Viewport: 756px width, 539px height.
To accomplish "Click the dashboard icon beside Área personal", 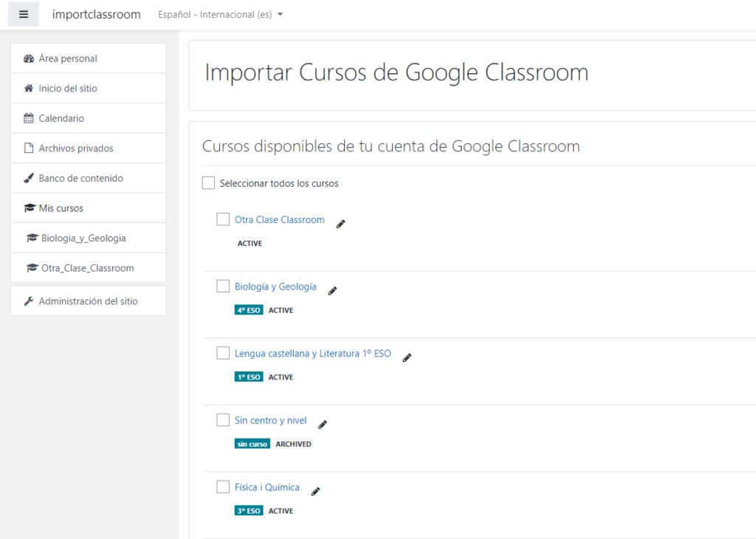I will point(28,58).
